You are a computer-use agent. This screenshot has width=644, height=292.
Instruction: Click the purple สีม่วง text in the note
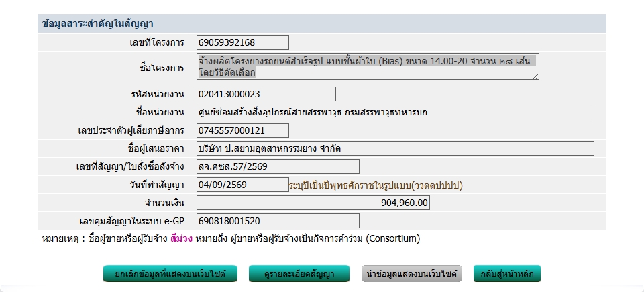(x=181, y=238)
